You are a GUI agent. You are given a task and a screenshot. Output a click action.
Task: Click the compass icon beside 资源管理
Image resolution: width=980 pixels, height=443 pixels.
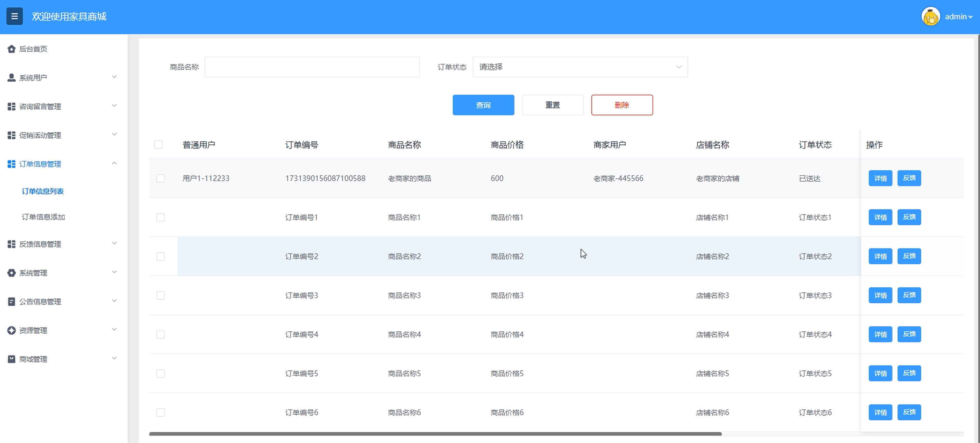[x=11, y=330]
